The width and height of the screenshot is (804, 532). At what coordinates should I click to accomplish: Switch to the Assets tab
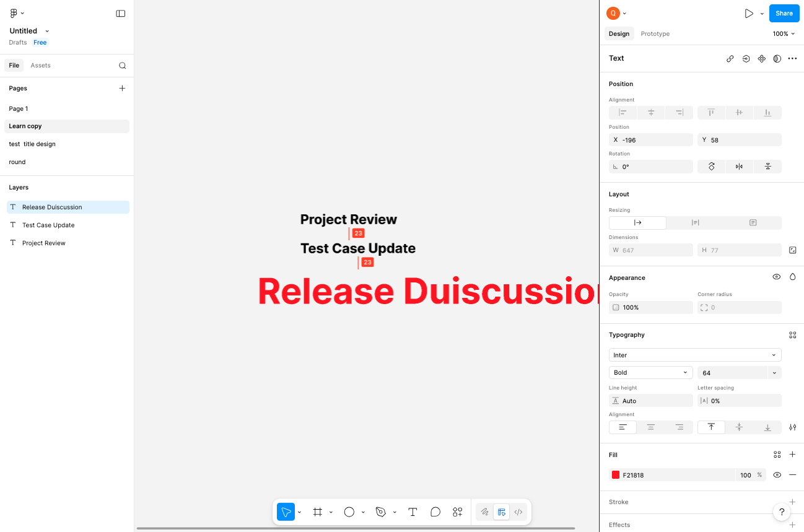(40, 66)
